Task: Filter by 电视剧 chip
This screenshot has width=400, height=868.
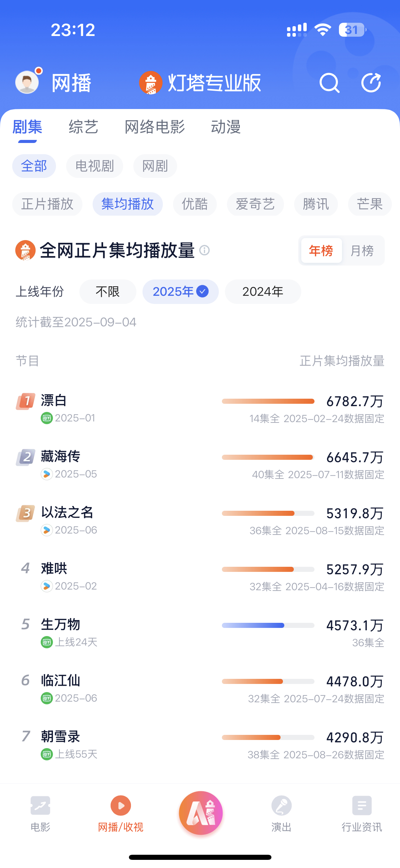Action: [x=95, y=166]
